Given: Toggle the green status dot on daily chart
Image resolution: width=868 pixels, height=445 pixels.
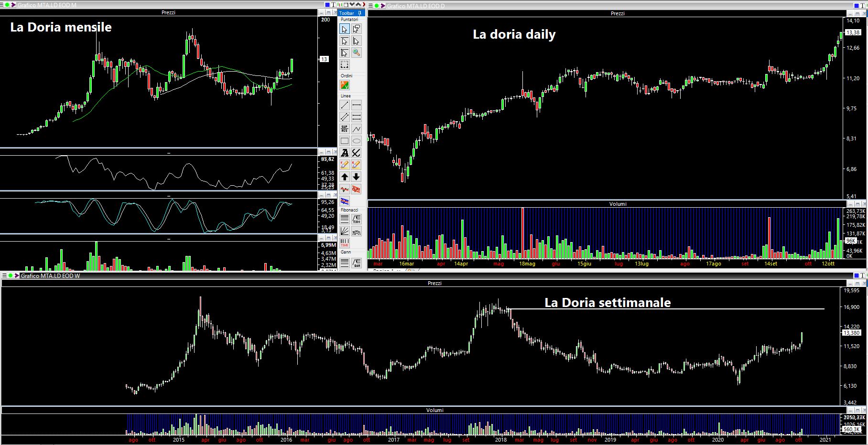Looking at the screenshot, I should coord(377,6).
